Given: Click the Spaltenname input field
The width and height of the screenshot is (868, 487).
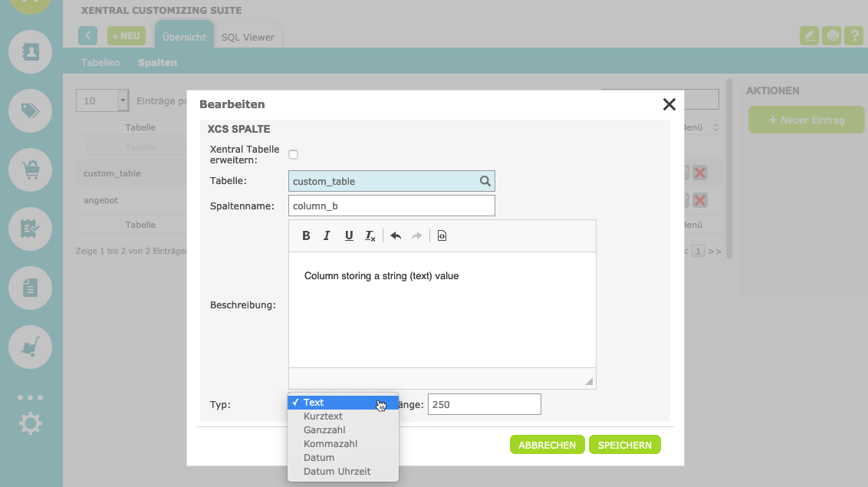Looking at the screenshot, I should pos(392,206).
